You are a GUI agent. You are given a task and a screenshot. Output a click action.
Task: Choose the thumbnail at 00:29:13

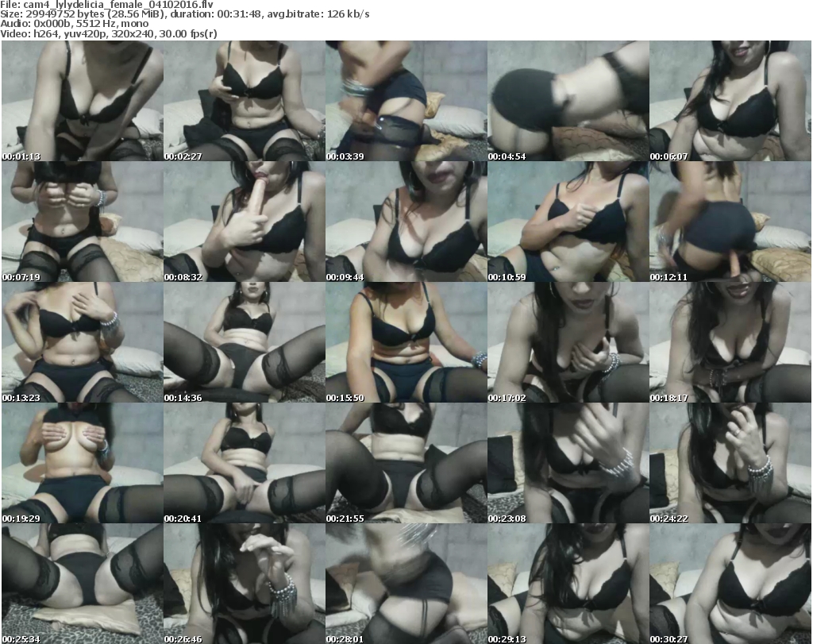point(568,584)
